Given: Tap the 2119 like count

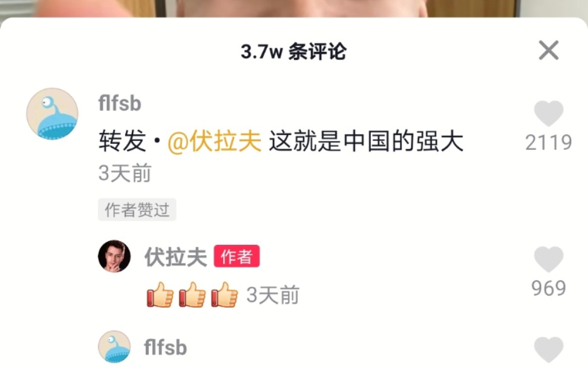Looking at the screenshot, I should tap(549, 143).
